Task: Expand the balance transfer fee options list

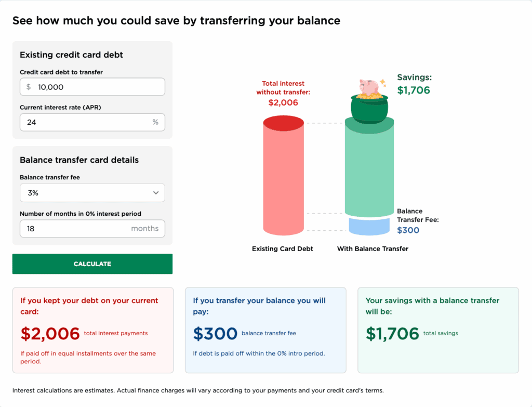Action: pyautogui.click(x=92, y=193)
